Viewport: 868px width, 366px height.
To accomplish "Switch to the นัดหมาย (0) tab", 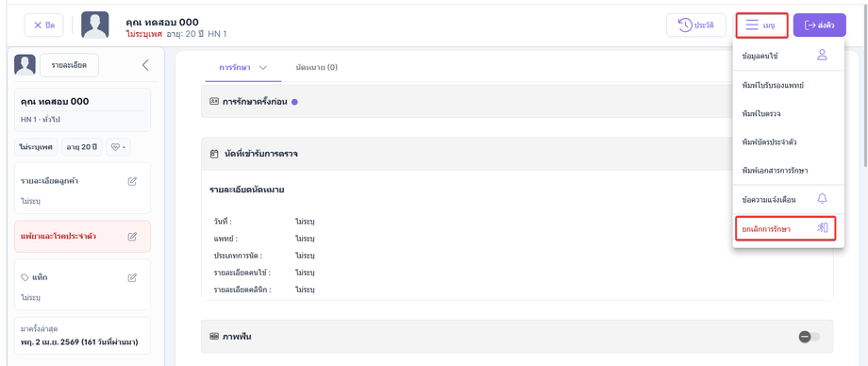I will [x=317, y=68].
